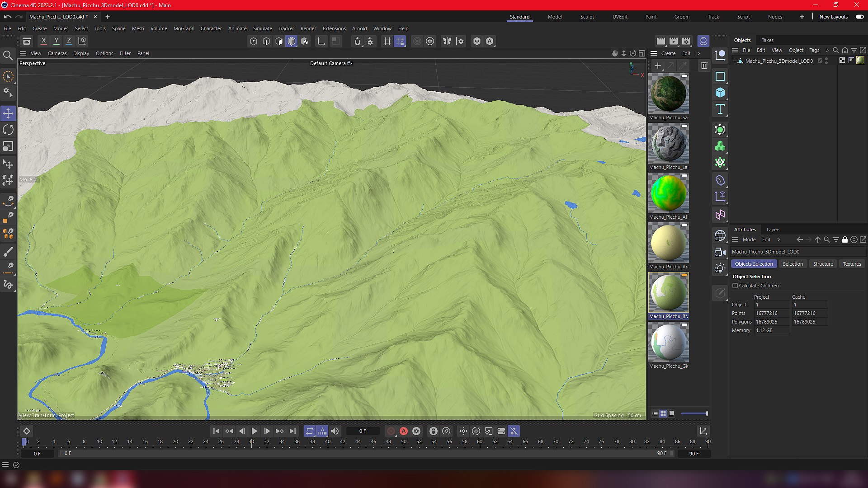Select Machu_Picchu_3Dmodel_LOD0 object in Objects

point(778,61)
